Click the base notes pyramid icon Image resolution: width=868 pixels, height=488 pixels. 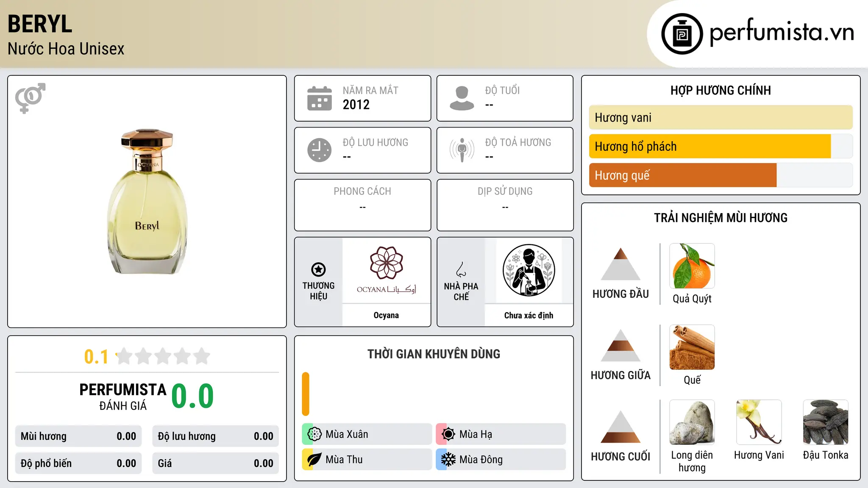620,427
